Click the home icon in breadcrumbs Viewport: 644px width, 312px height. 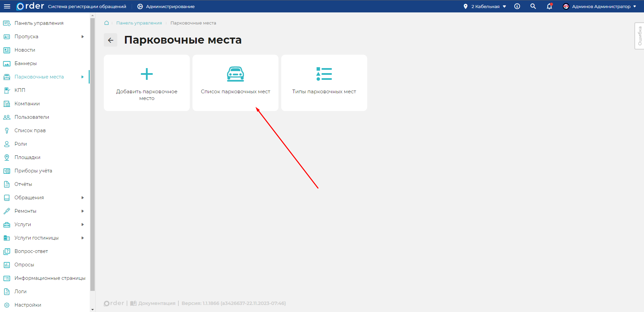click(106, 23)
